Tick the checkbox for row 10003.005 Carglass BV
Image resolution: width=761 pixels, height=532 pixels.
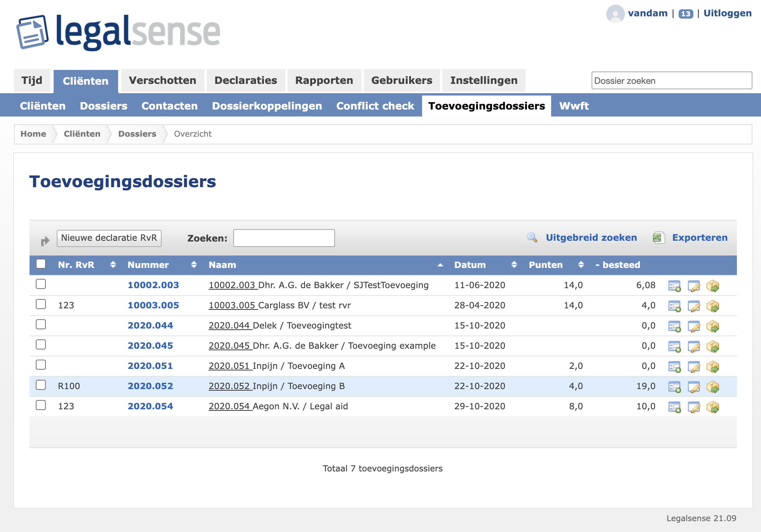(x=41, y=304)
